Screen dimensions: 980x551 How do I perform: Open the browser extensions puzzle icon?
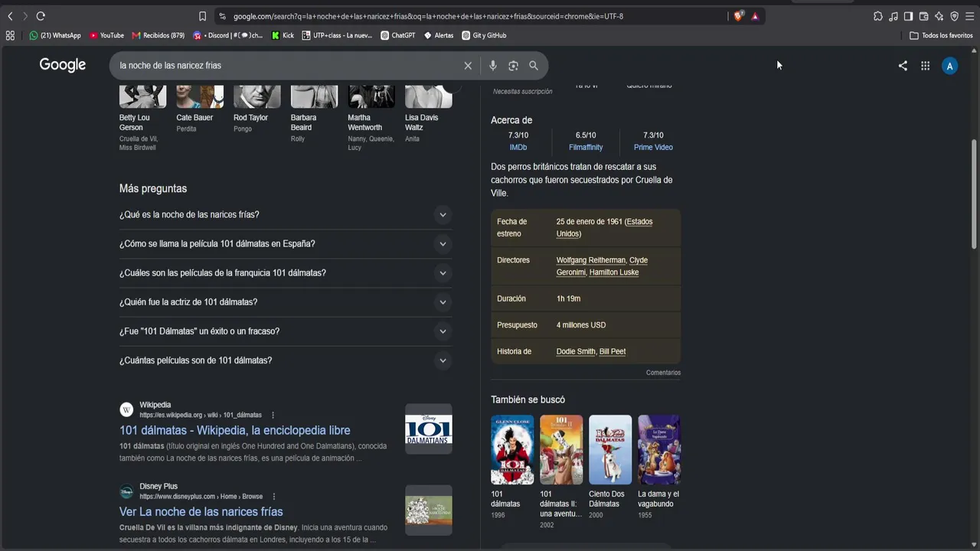tap(878, 16)
